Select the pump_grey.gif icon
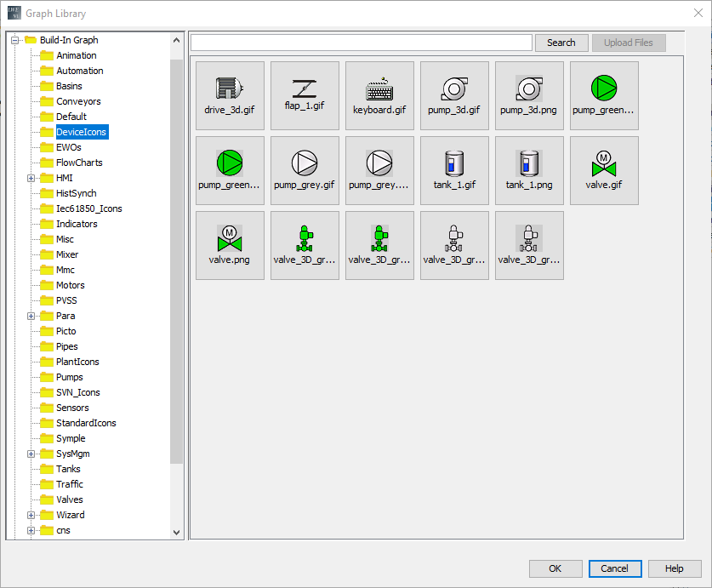712x588 pixels. pyautogui.click(x=305, y=170)
